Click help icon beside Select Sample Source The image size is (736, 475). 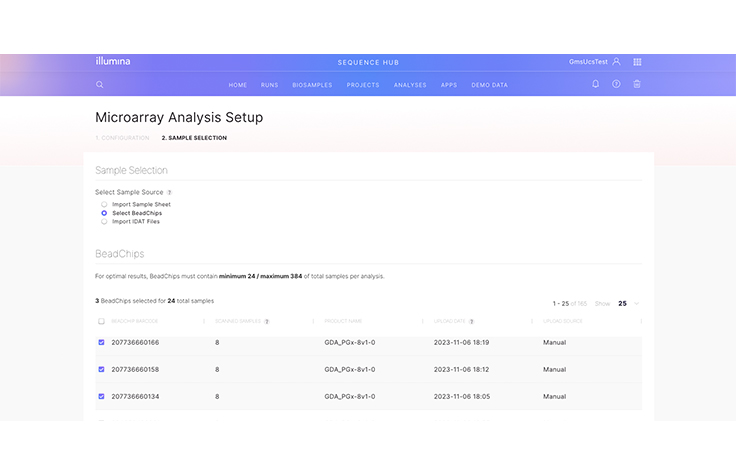(169, 192)
